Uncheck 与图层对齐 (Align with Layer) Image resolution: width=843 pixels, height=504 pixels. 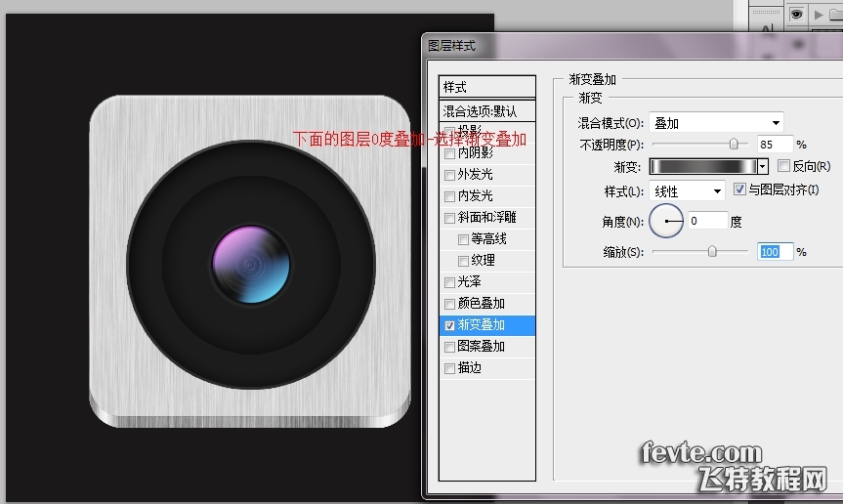[739, 189]
